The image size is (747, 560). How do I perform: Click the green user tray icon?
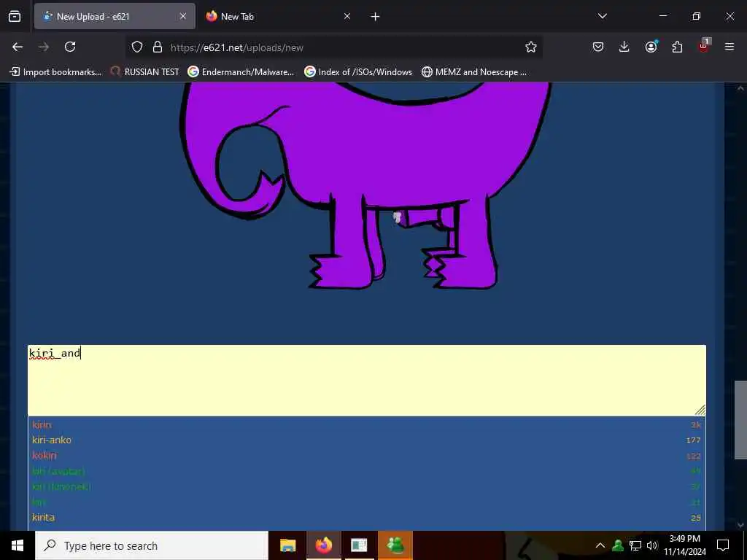coord(618,545)
